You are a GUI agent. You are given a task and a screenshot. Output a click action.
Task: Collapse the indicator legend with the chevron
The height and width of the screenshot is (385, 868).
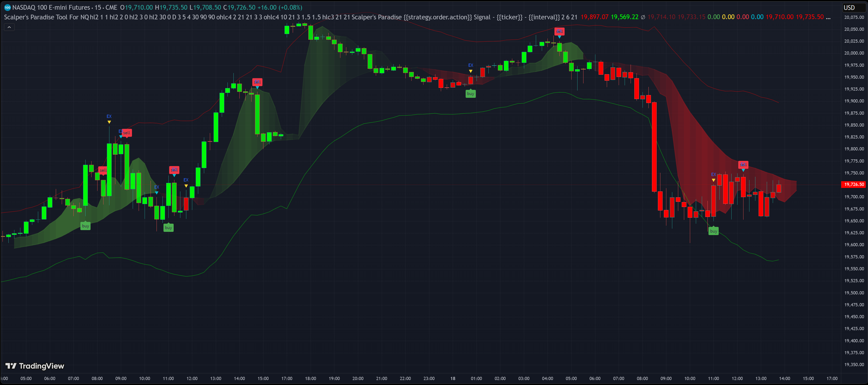coord(9,27)
